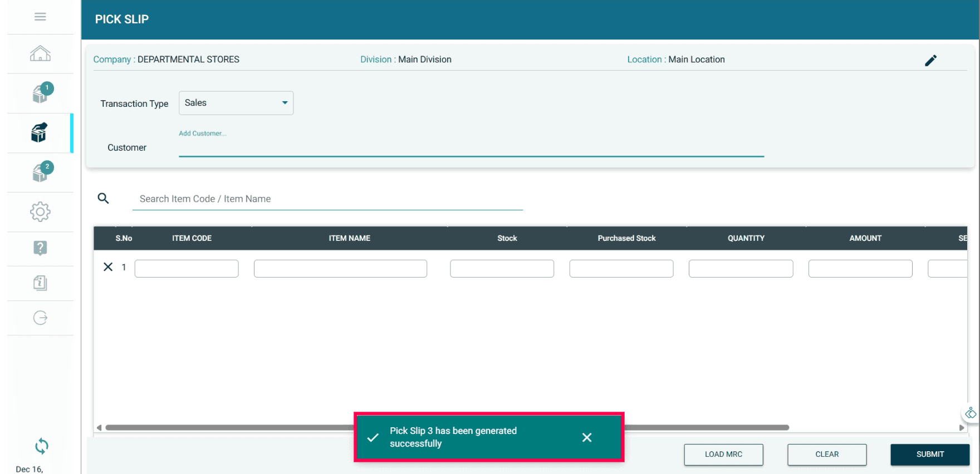Screen dimensions: 980x474
Task: Click the Dec 16 date in sidebar
Action: 30,469
